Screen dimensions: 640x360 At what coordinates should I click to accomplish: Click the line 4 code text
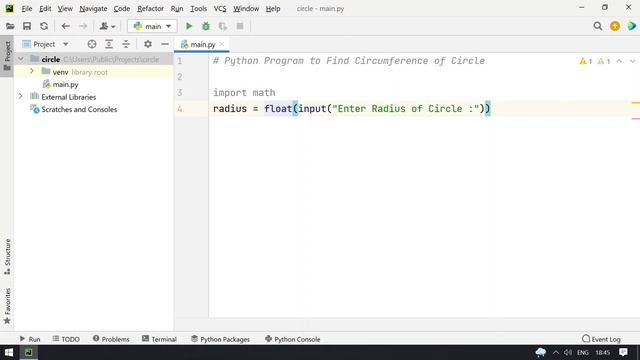tap(351, 109)
